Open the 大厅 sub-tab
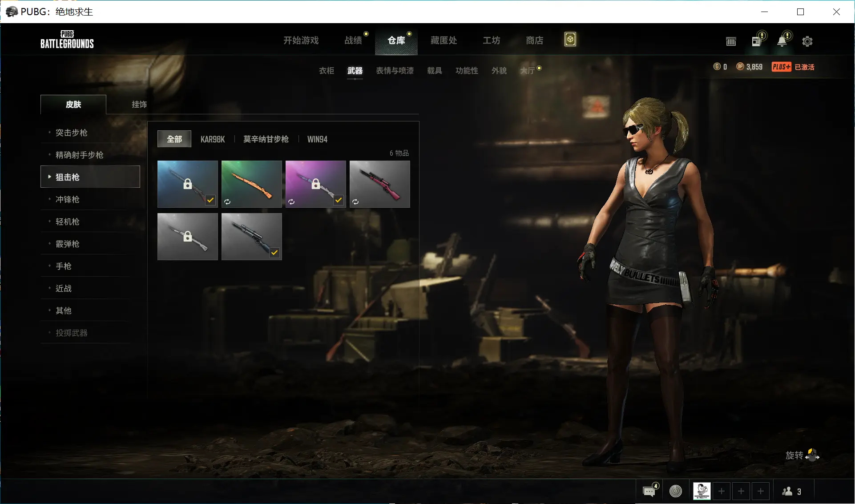855x504 pixels. 528,70
